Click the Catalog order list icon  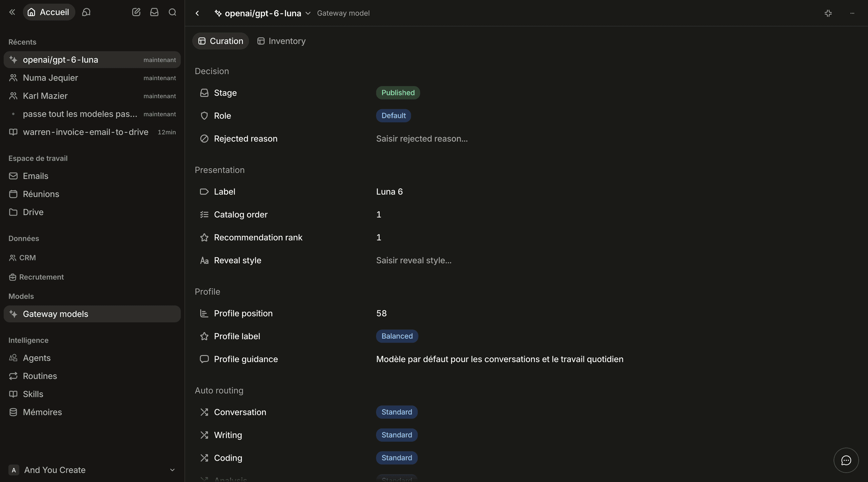204,215
